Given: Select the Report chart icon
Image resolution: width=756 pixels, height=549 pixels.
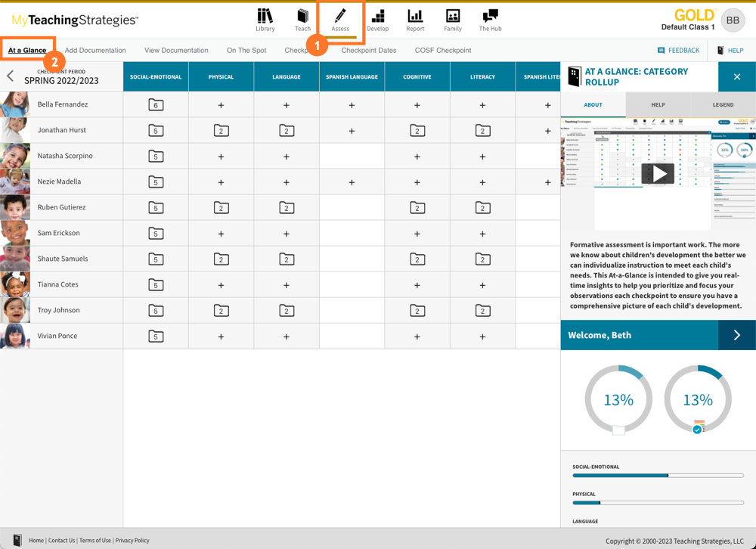Looking at the screenshot, I should (x=415, y=20).
